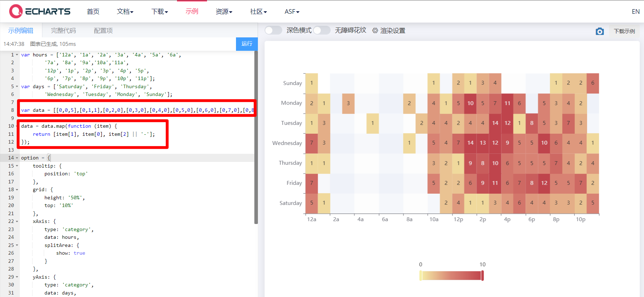Click the camera screenshot icon
Image resolution: width=644 pixels, height=297 pixels.
(x=599, y=31)
